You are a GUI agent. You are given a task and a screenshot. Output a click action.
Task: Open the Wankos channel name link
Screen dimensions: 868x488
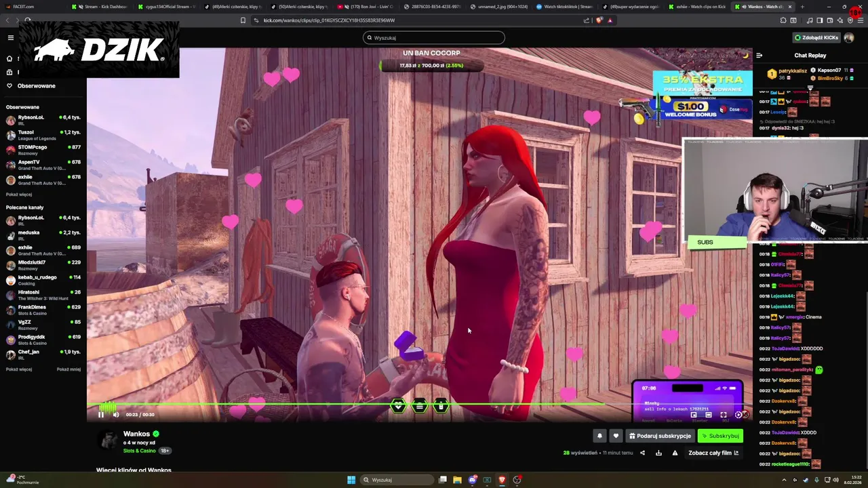(136, 434)
